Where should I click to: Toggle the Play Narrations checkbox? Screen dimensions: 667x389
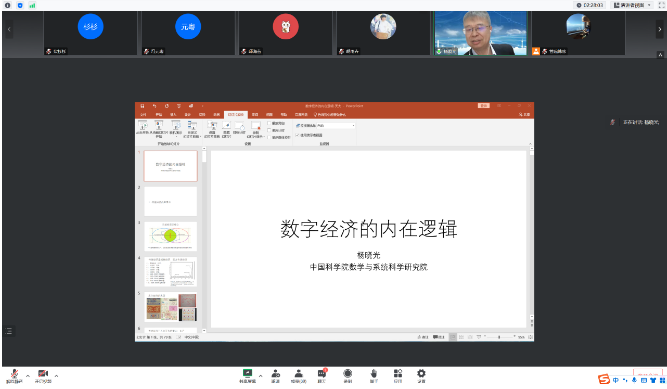(x=269, y=123)
